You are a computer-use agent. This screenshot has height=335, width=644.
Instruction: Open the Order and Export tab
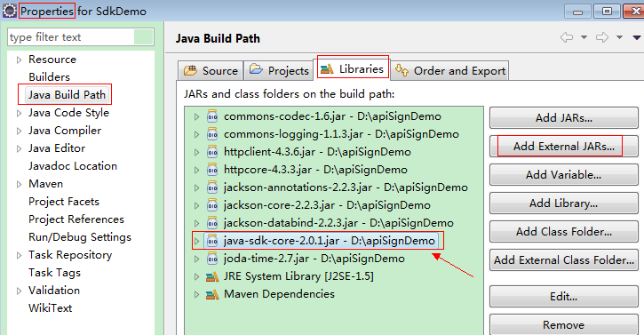[449, 71]
